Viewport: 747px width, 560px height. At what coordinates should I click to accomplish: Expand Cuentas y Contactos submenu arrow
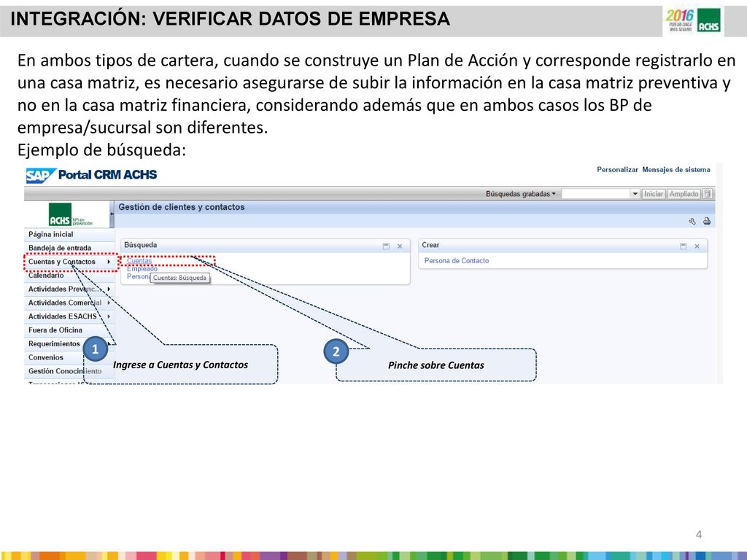(109, 262)
